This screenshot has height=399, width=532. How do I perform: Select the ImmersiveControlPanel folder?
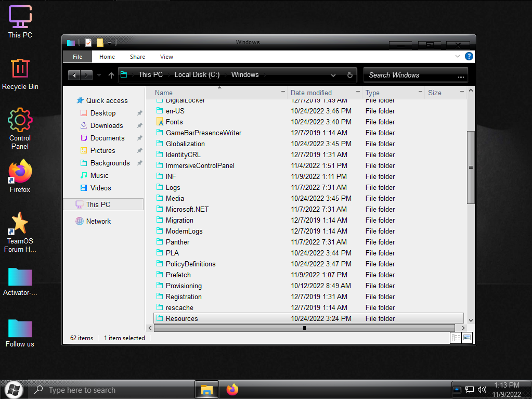coord(200,165)
